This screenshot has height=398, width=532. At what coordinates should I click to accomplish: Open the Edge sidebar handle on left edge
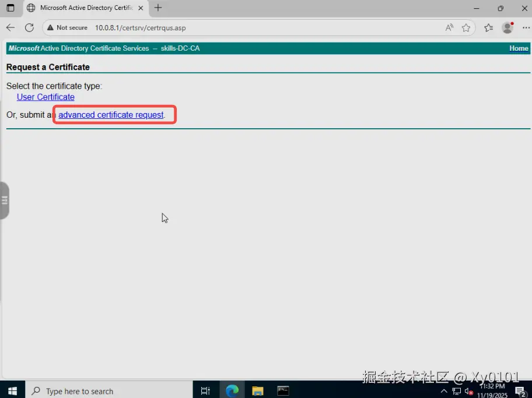(x=5, y=200)
